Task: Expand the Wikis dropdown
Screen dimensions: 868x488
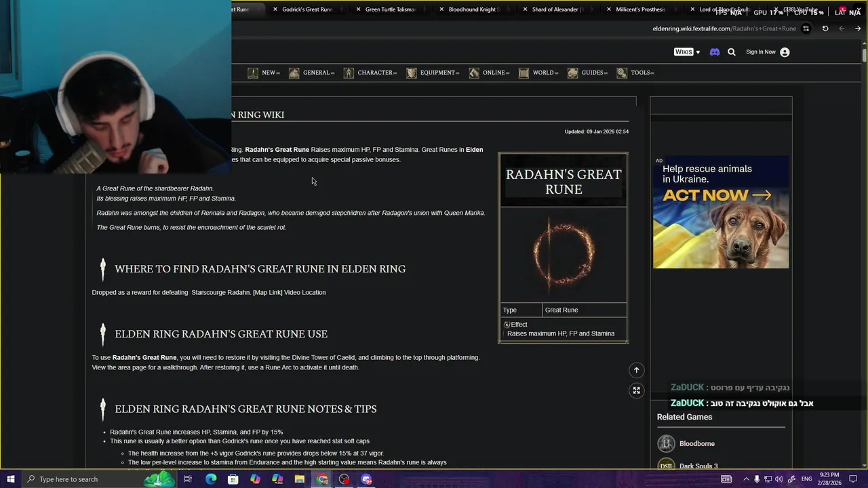Action: [x=687, y=52]
